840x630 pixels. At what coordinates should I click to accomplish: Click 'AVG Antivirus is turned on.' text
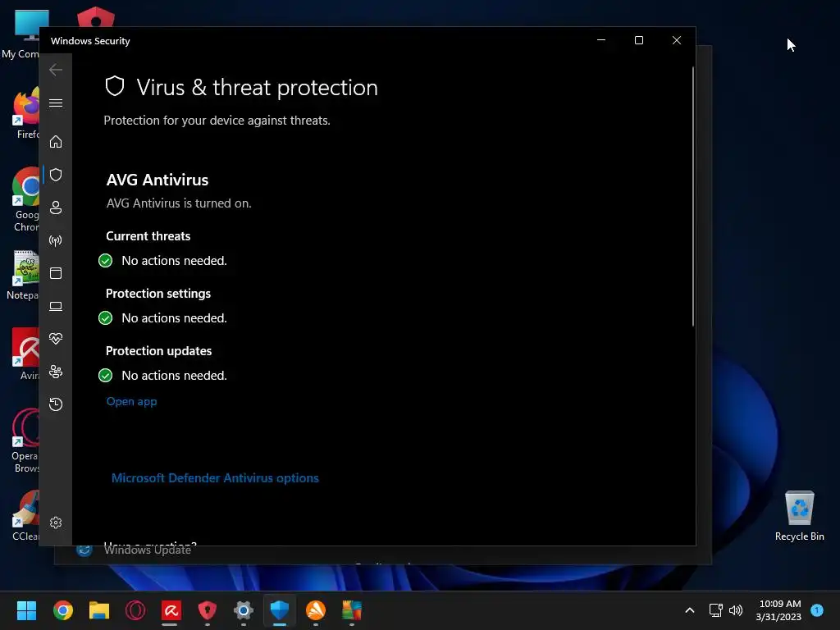[179, 203]
